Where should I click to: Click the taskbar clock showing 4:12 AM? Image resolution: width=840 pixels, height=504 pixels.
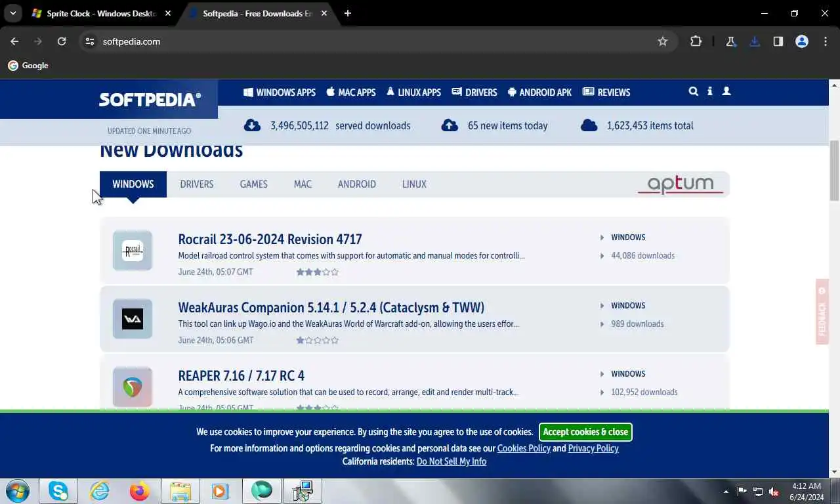coord(807,492)
